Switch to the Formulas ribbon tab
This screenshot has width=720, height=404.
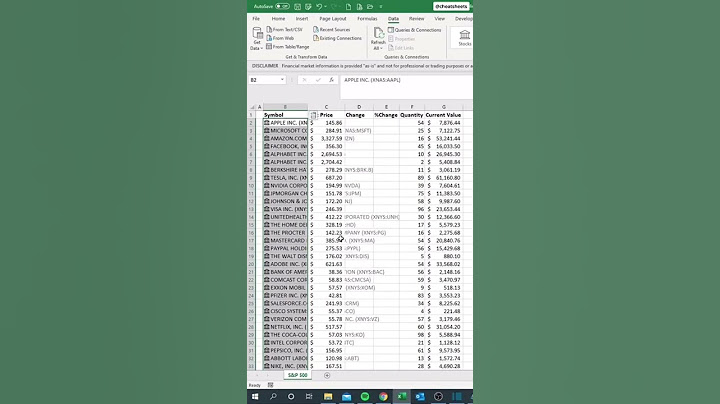pyautogui.click(x=367, y=18)
